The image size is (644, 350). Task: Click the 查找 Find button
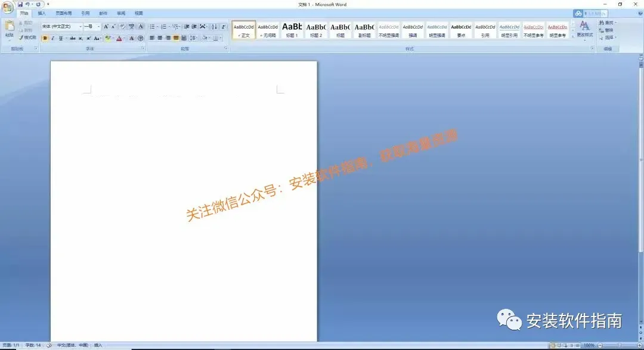[x=607, y=23]
